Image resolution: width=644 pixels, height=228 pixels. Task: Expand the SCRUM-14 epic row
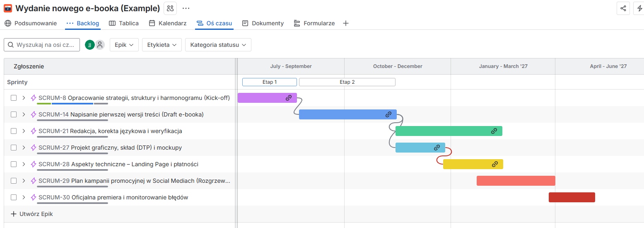point(24,114)
